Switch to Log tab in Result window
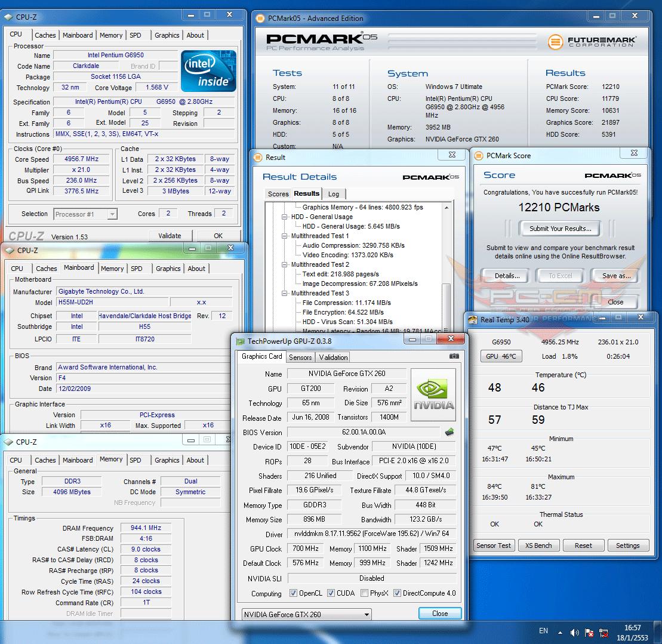The width and height of the screenshot is (662, 644). pos(334,194)
